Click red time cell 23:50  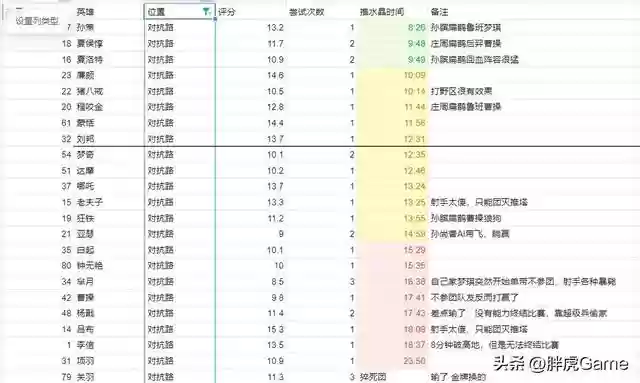coord(414,361)
